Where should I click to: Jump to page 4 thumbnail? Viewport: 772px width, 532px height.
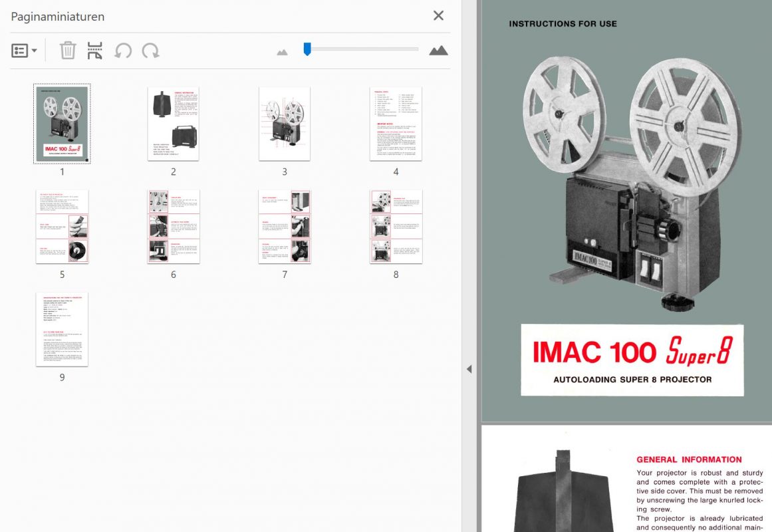[x=396, y=124]
